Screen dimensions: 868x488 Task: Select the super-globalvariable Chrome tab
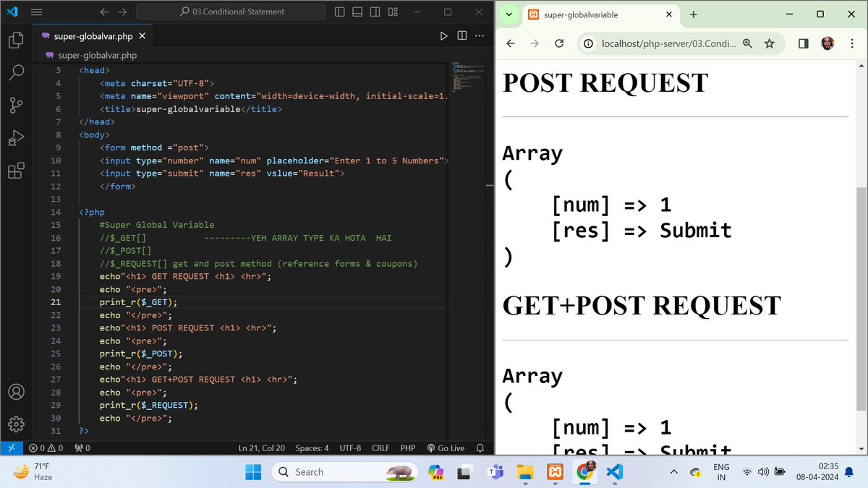600,14
